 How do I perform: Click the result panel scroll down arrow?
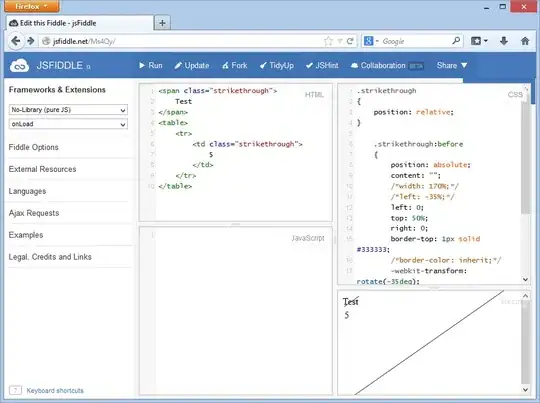(525, 390)
